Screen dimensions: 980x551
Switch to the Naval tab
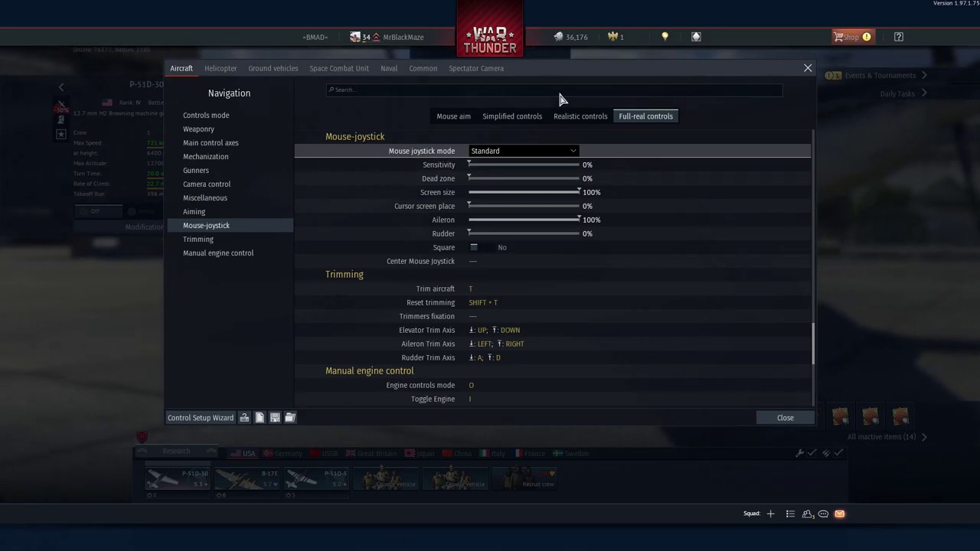point(389,68)
